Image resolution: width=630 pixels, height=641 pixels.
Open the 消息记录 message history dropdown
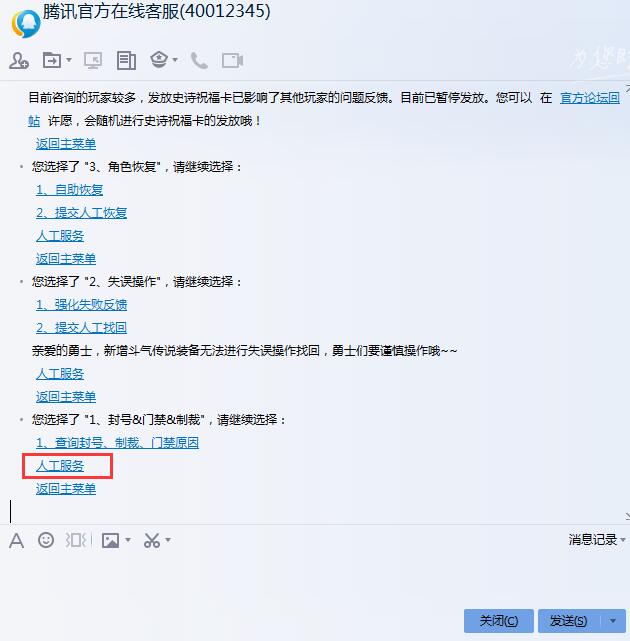[x=596, y=540]
